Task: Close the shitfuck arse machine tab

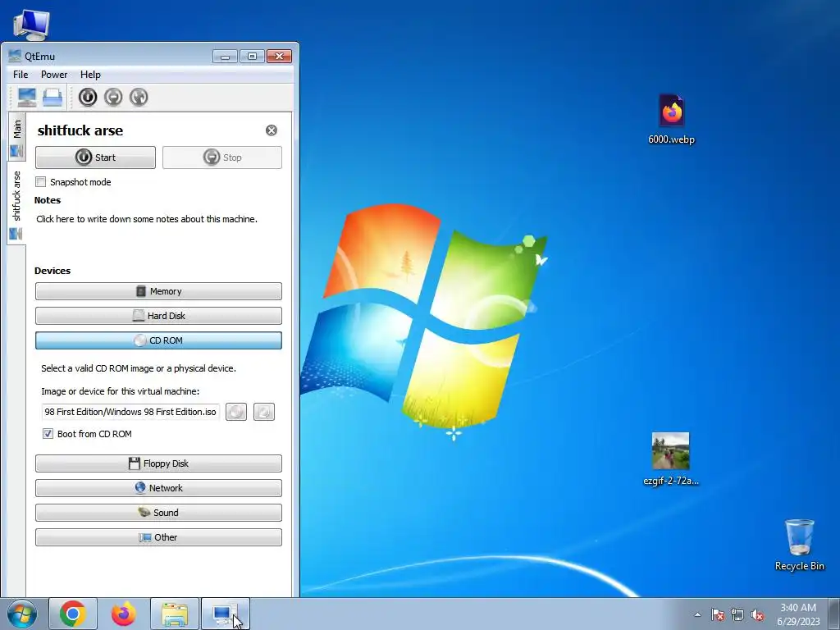Action: pyautogui.click(x=272, y=130)
